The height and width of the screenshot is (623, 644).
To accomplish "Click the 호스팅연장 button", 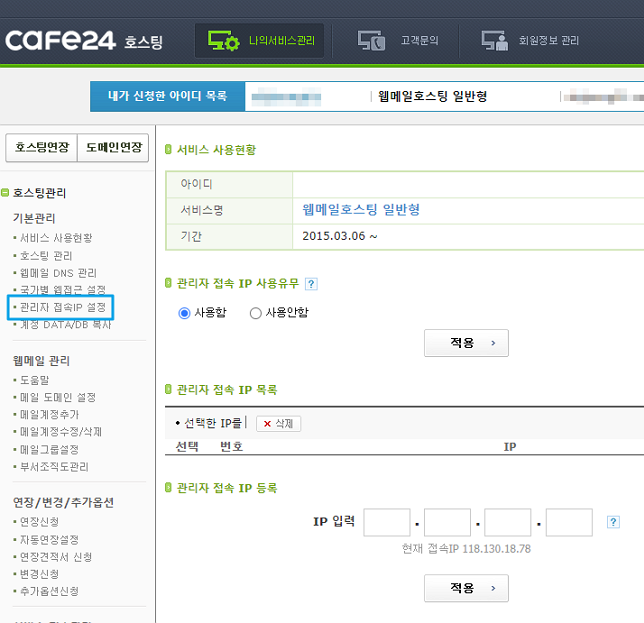I will (x=41, y=148).
